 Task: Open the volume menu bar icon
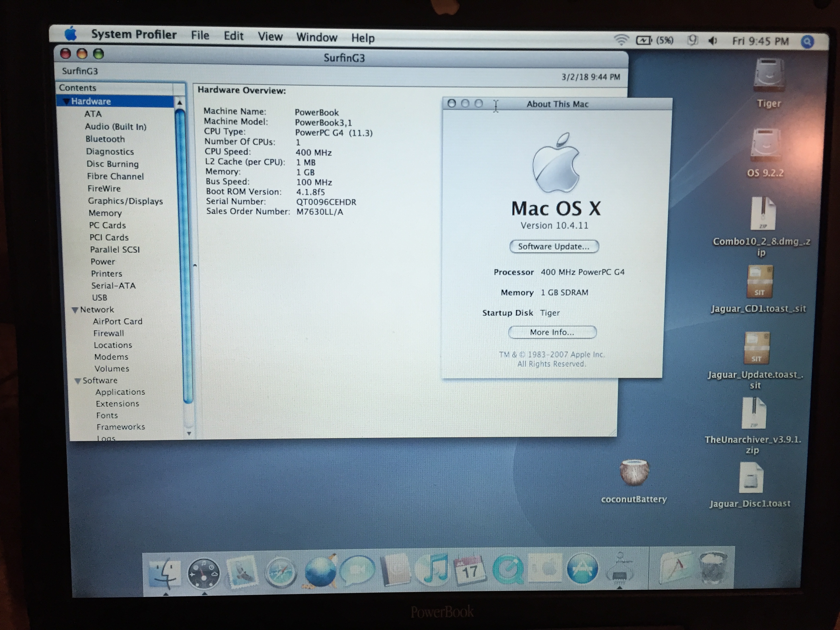pos(713,40)
